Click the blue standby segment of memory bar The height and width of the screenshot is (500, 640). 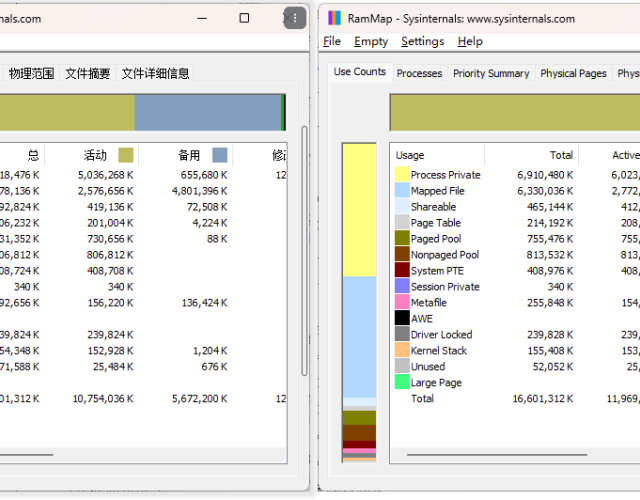click(207, 113)
